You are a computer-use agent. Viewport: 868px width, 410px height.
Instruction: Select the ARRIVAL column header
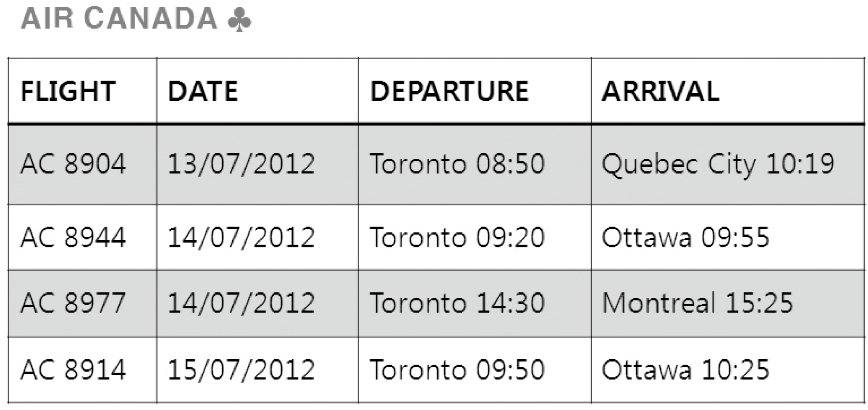(x=661, y=91)
